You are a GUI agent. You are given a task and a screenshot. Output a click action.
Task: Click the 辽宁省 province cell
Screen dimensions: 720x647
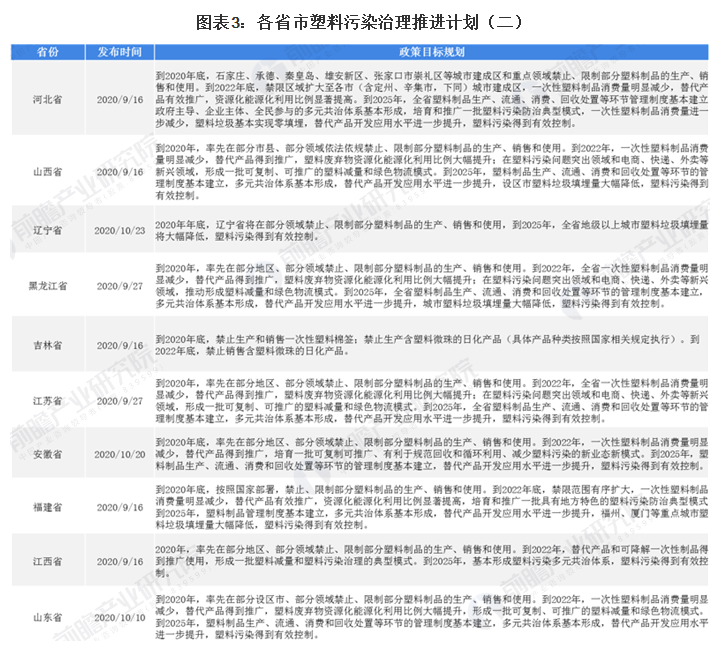click(48, 231)
